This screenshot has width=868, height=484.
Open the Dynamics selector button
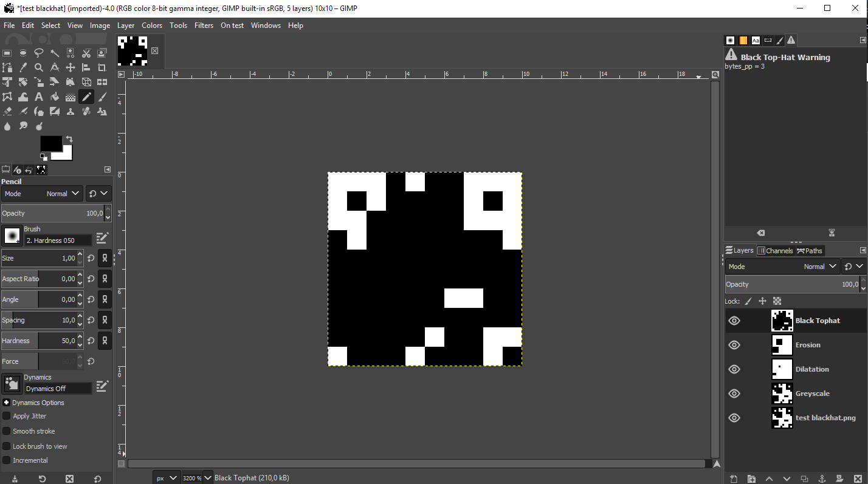(12, 383)
